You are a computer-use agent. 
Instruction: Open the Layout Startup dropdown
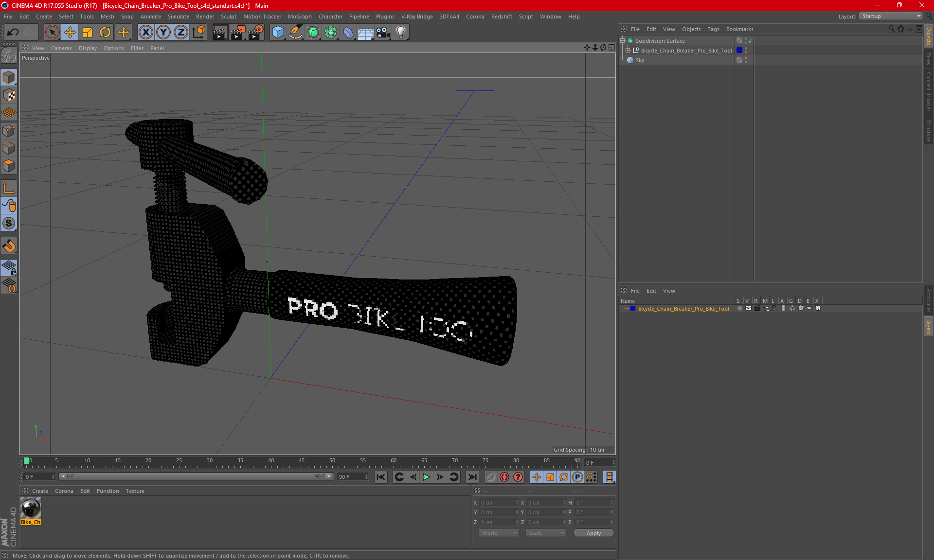click(891, 16)
